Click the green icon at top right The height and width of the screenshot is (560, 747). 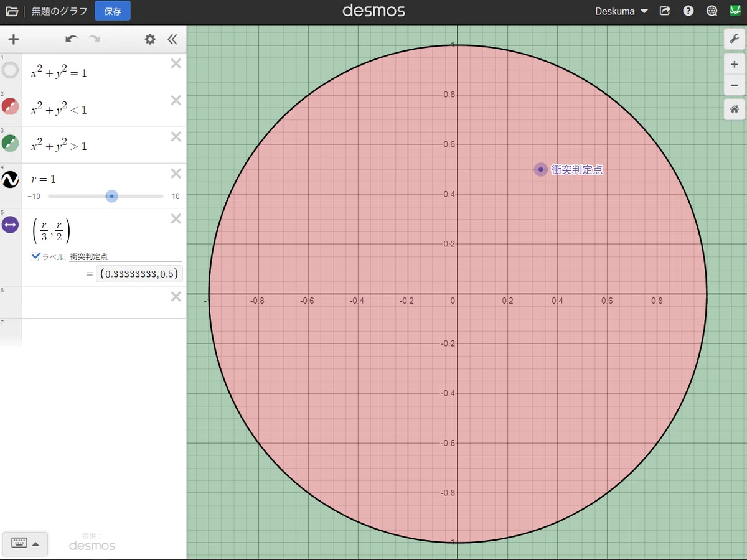click(735, 11)
